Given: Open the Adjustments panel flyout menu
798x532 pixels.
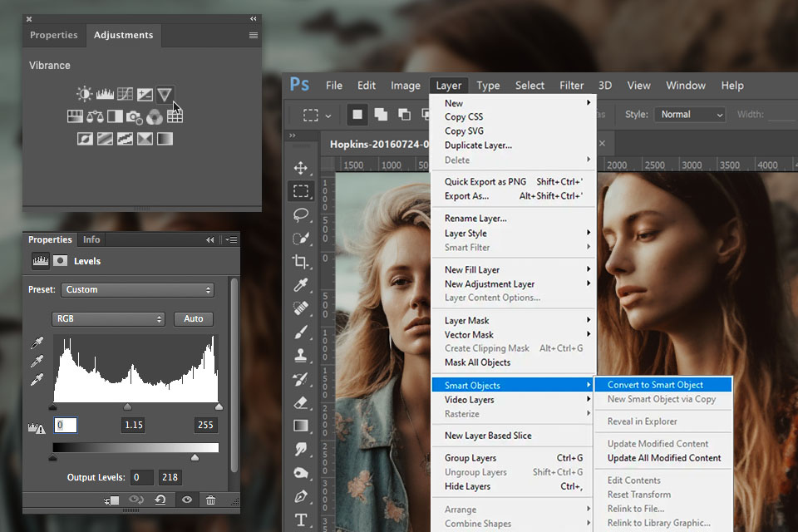Looking at the screenshot, I should 253,35.
